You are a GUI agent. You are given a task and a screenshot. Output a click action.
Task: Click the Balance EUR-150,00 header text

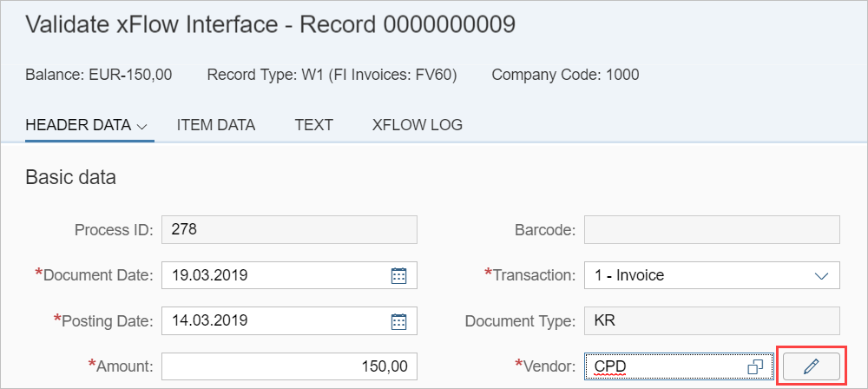pyautogui.click(x=99, y=75)
